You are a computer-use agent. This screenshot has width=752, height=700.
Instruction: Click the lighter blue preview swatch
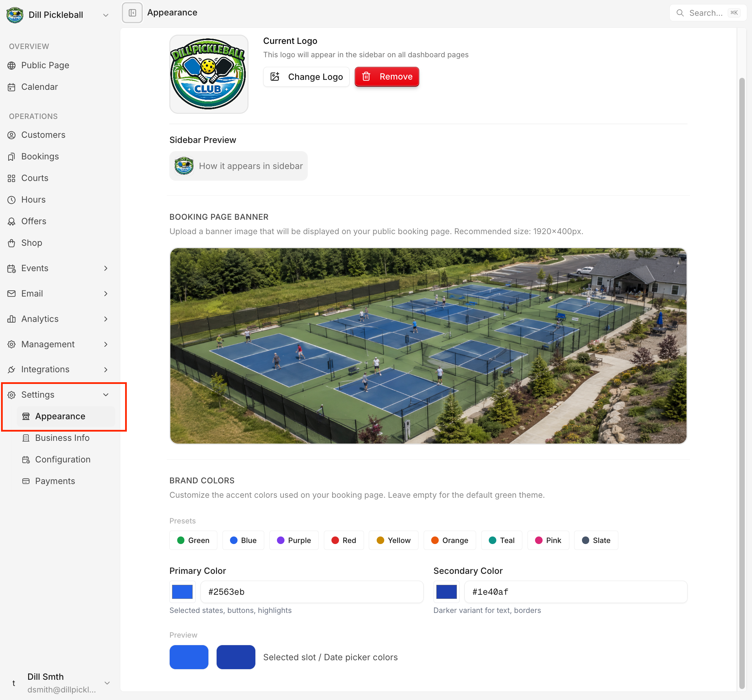tap(189, 657)
